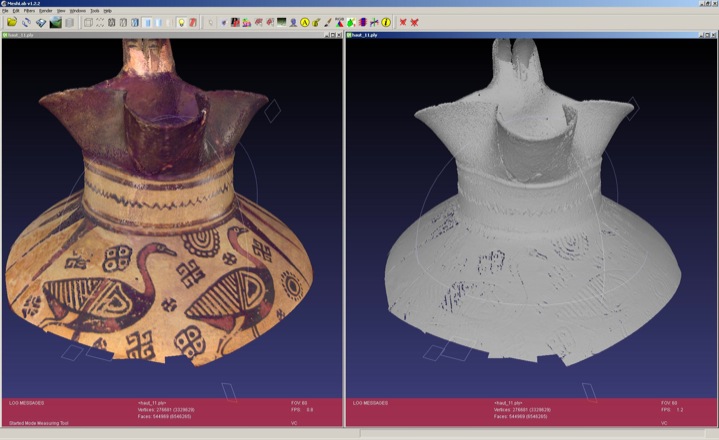719x440 pixels.
Task: Toggle bounding box render mode
Action: 88,22
